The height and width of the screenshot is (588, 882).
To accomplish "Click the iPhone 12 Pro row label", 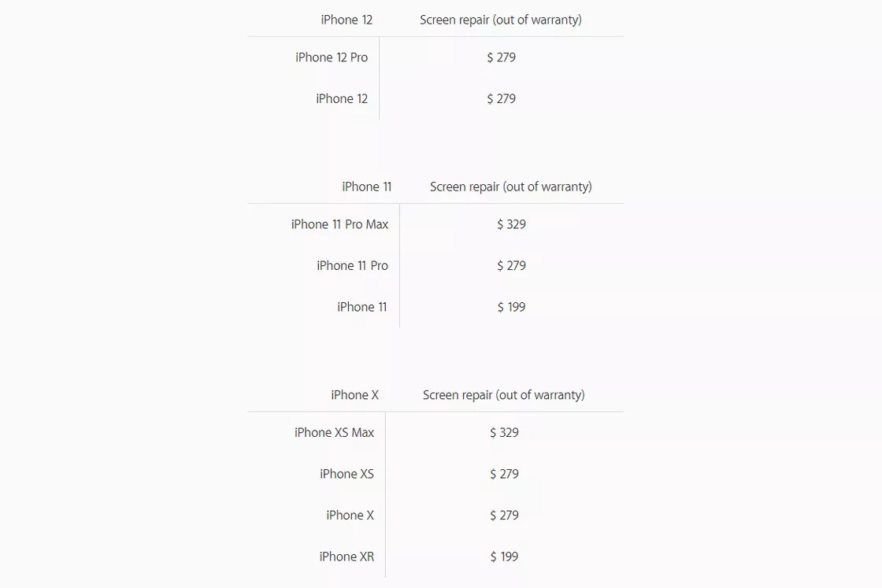I will 332,57.
